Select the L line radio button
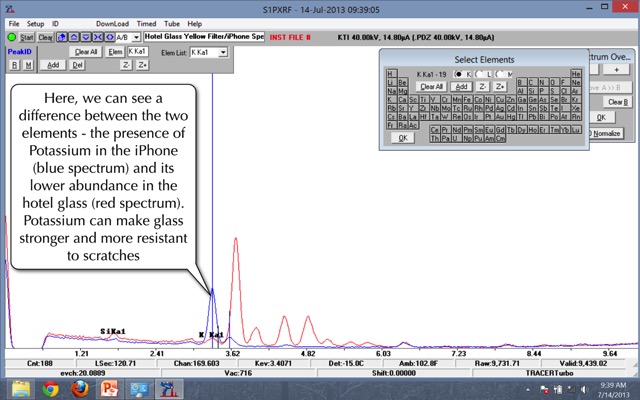 tap(480, 74)
